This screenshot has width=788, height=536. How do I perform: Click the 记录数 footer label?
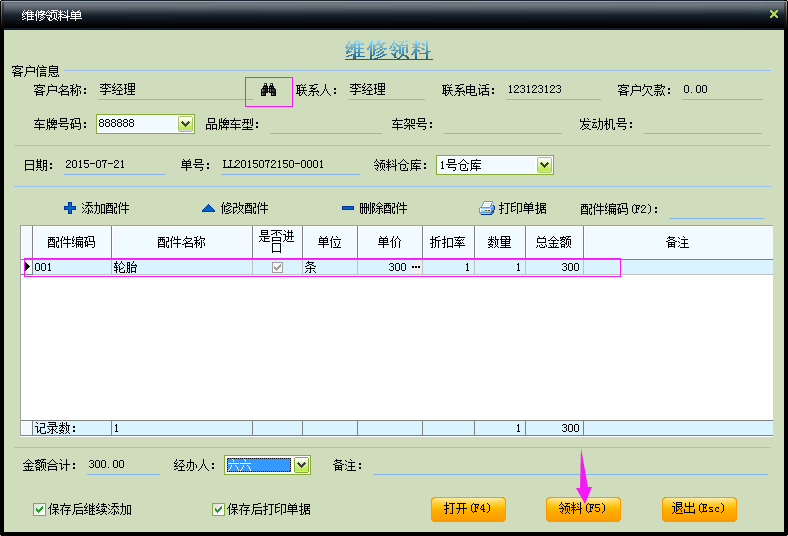pyautogui.click(x=55, y=428)
